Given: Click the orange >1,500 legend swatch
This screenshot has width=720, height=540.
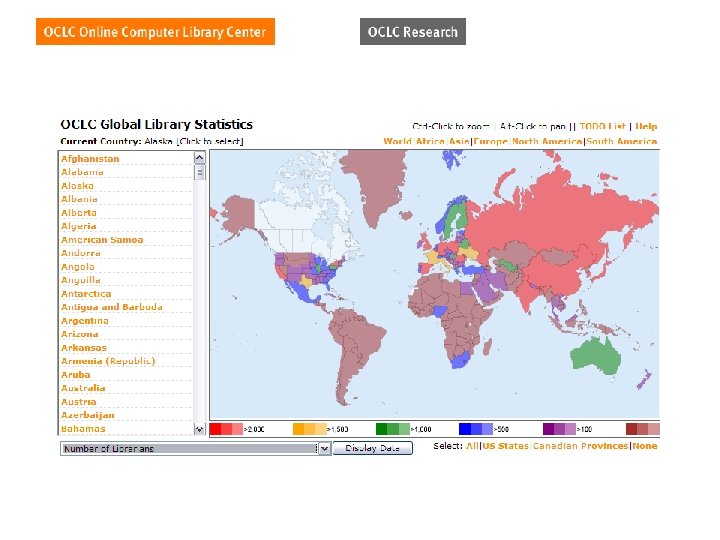Looking at the screenshot, I should pyautogui.click(x=309, y=429).
